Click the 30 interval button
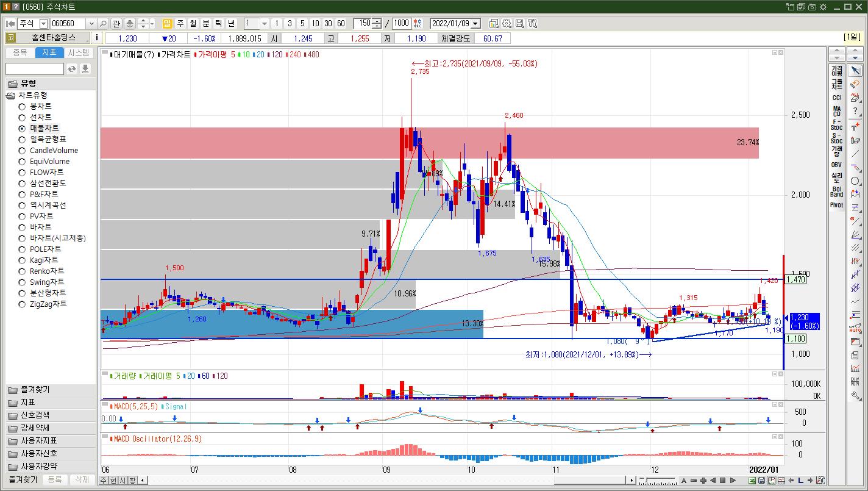The width and height of the screenshot is (868, 491). [328, 23]
